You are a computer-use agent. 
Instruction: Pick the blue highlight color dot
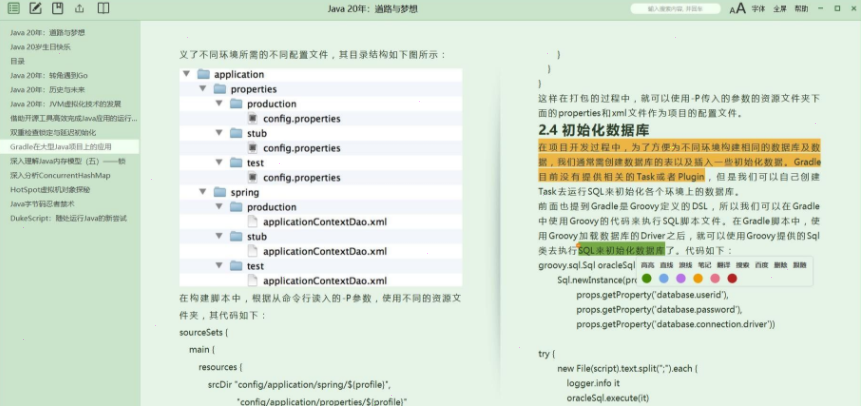664,279
